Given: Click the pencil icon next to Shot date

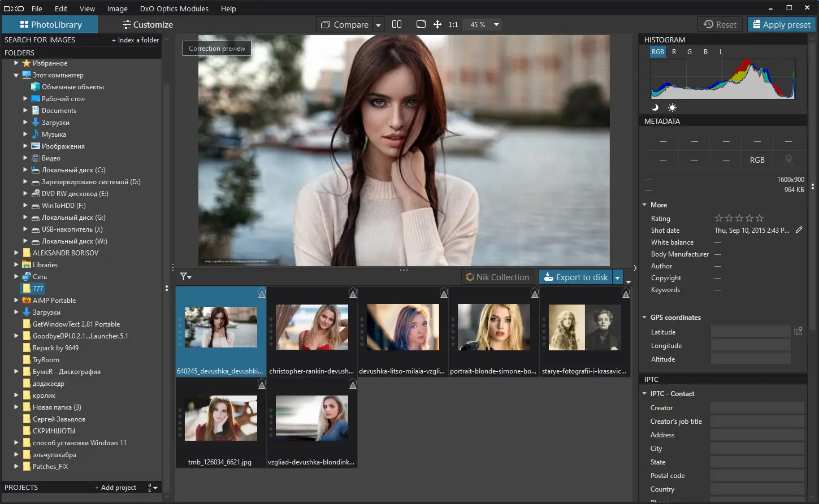Looking at the screenshot, I should click(x=799, y=230).
